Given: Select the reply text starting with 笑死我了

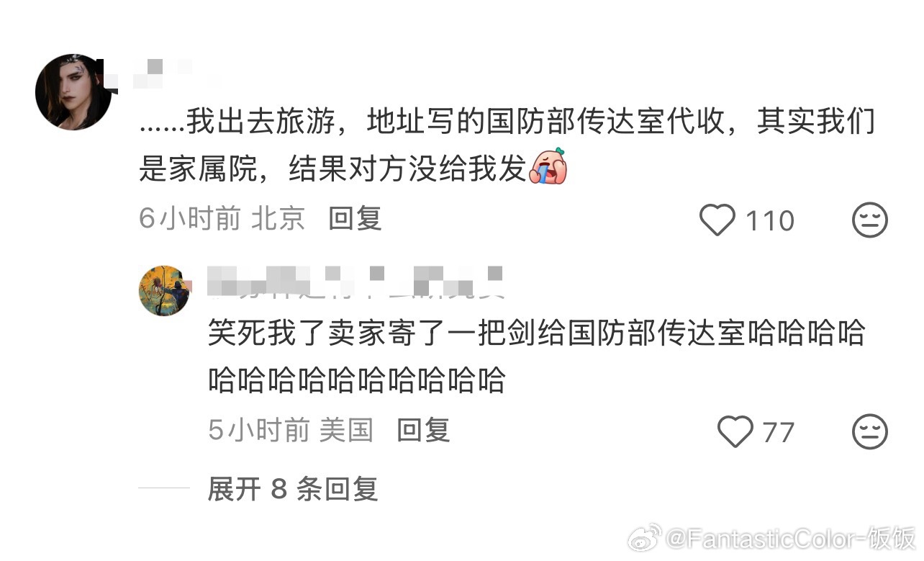Looking at the screenshot, I should click(x=536, y=356).
